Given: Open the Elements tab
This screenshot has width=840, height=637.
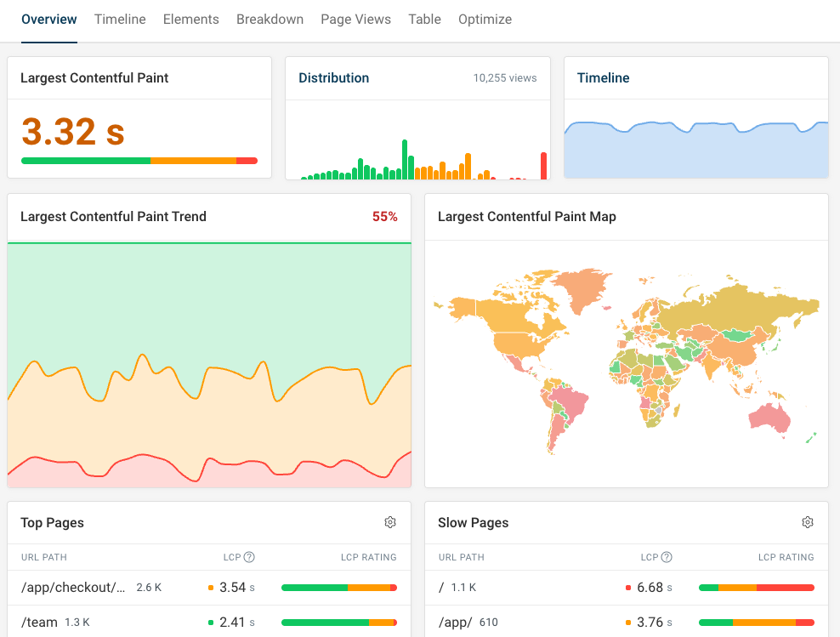Looking at the screenshot, I should pyautogui.click(x=190, y=19).
